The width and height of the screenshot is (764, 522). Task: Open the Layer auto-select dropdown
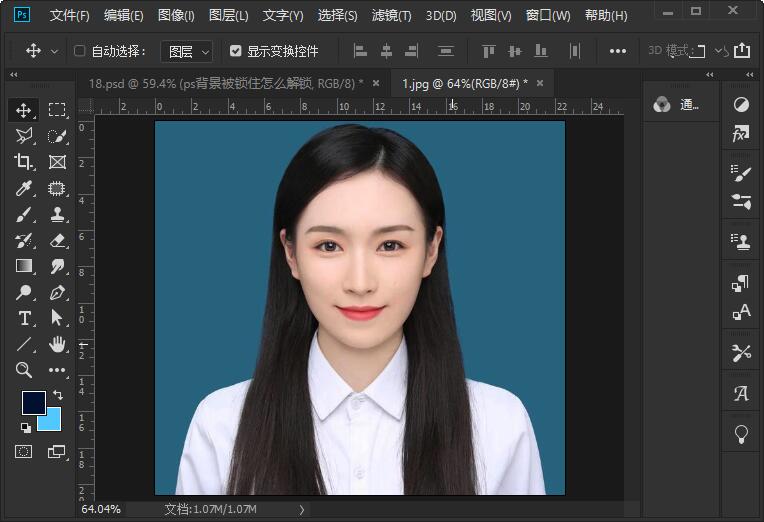click(187, 51)
